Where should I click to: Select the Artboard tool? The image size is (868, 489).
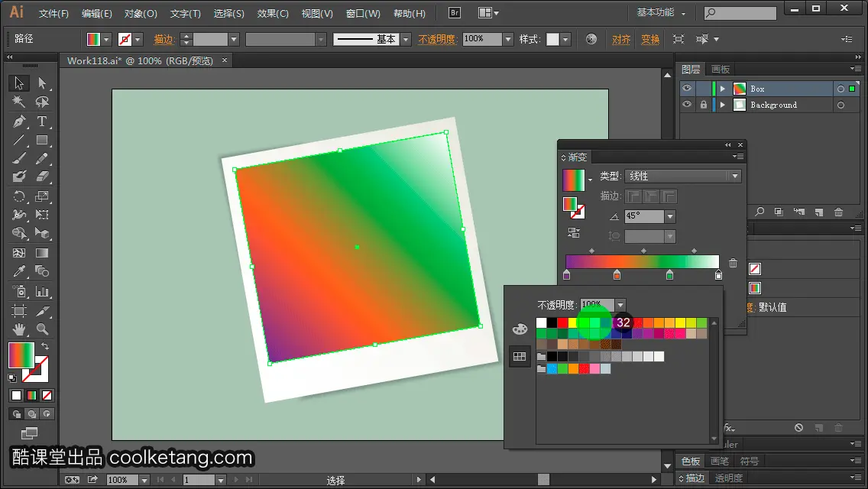(19, 311)
